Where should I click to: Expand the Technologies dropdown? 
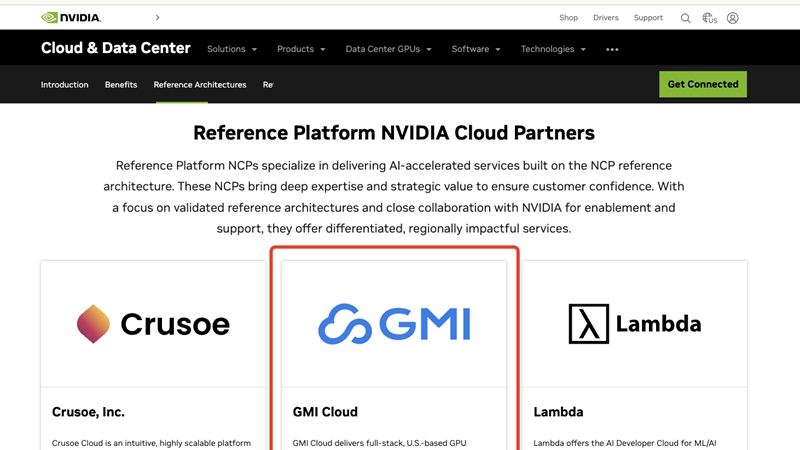point(553,49)
